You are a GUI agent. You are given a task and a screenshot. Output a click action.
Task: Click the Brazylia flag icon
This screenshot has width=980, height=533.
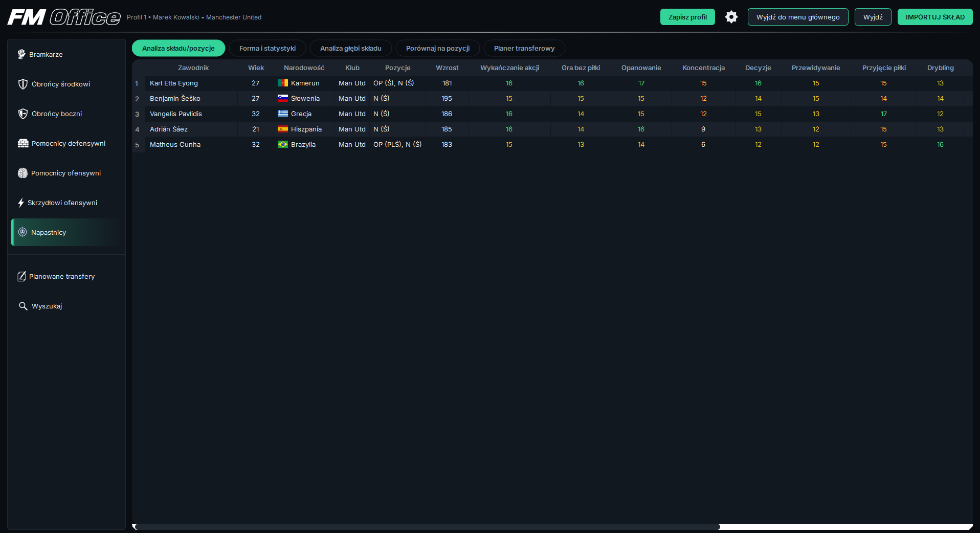[x=283, y=144]
